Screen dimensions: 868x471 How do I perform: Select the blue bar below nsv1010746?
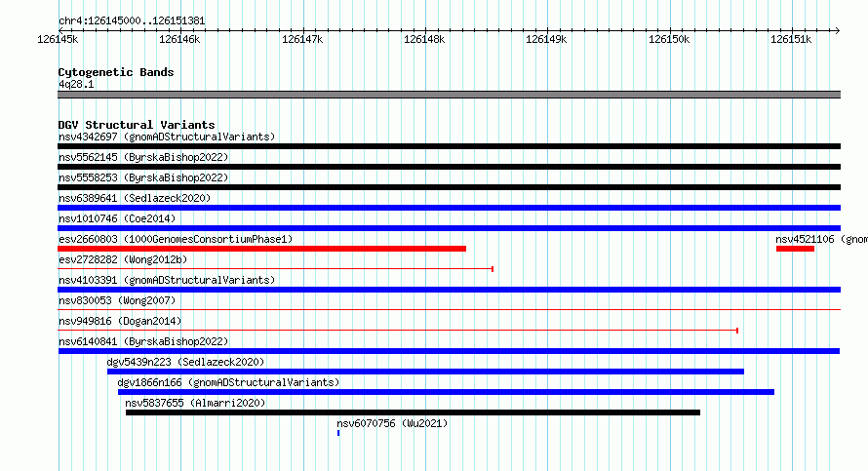[x=449, y=228]
